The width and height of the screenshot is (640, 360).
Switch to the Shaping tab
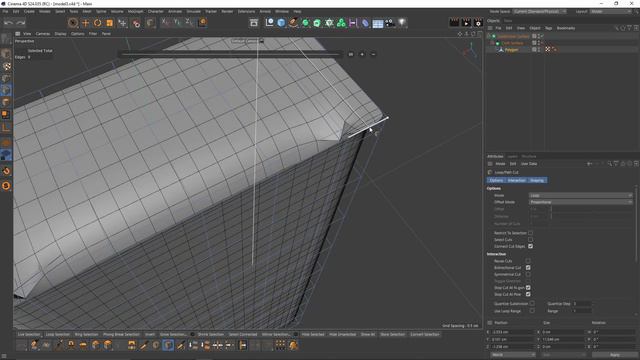537,180
